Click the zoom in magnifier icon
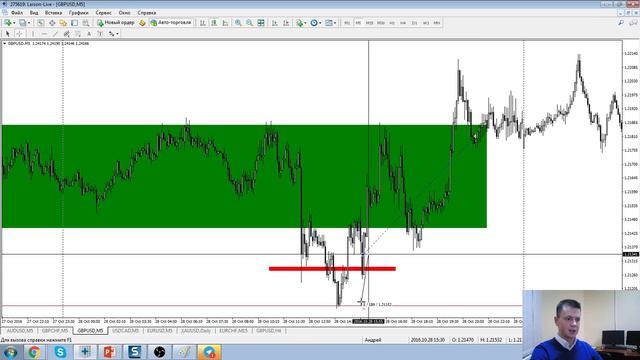640x360 pixels. point(238,23)
